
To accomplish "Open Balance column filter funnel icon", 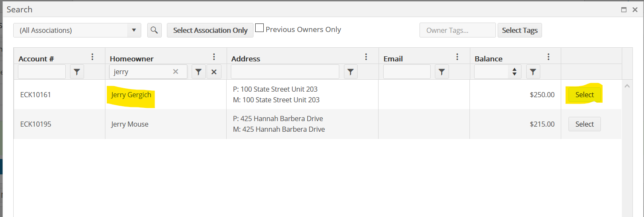I will click(x=533, y=72).
